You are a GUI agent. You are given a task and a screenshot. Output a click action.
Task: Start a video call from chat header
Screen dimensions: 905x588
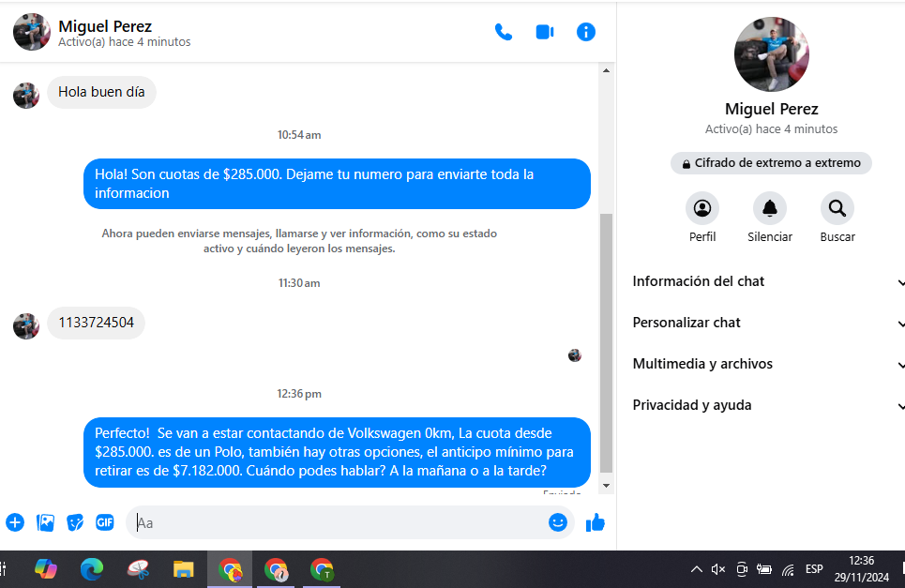pos(544,32)
